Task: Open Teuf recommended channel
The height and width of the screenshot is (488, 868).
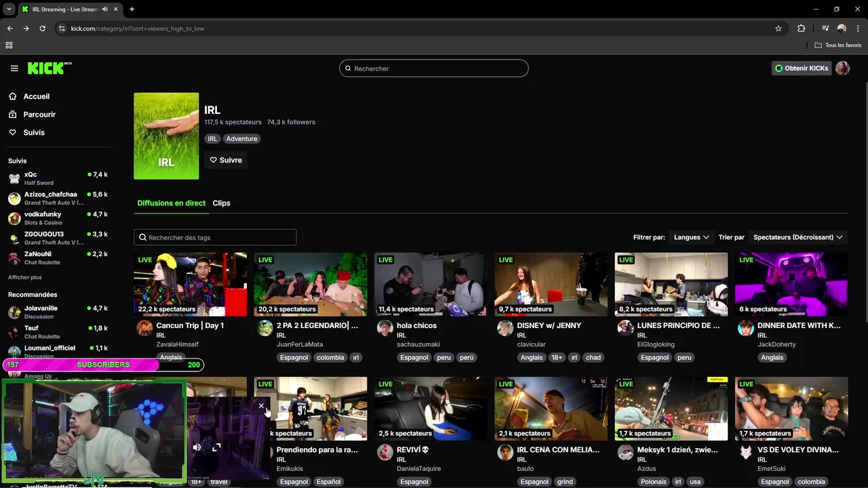Action: click(x=58, y=332)
